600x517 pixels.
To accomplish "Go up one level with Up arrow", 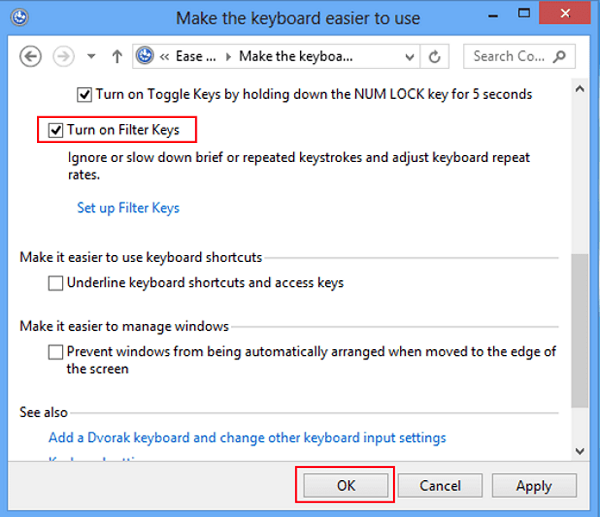I will pos(116,56).
